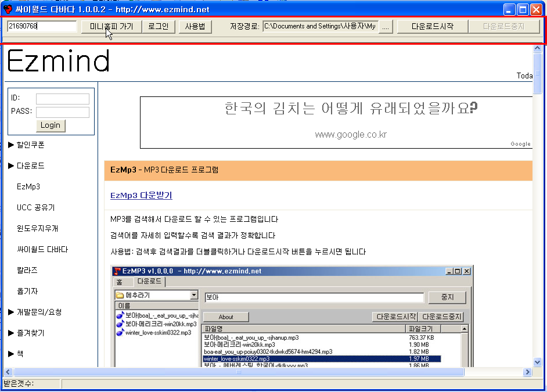This screenshot has width=547, height=392.
Task: Click the 받은갯수 status bar label
Action: coord(19,384)
